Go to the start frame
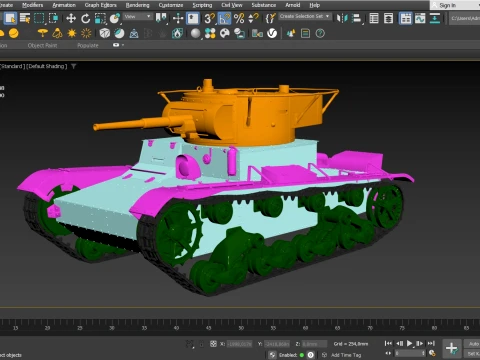This screenshot has width=480, height=360. [388, 343]
